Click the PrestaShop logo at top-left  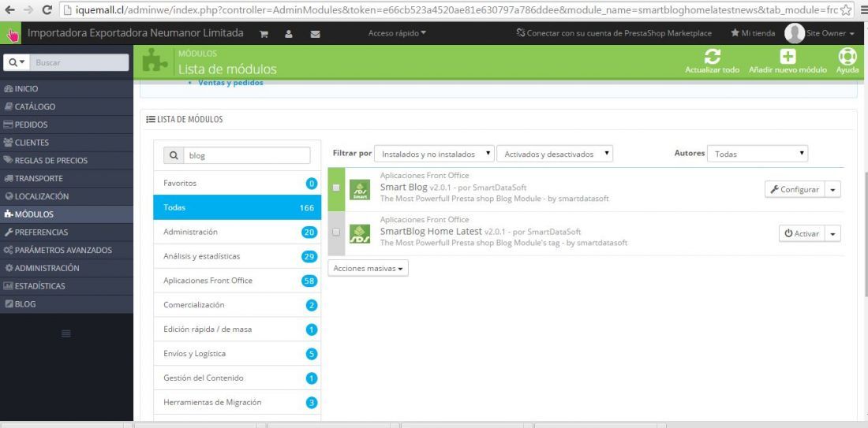pos(11,34)
